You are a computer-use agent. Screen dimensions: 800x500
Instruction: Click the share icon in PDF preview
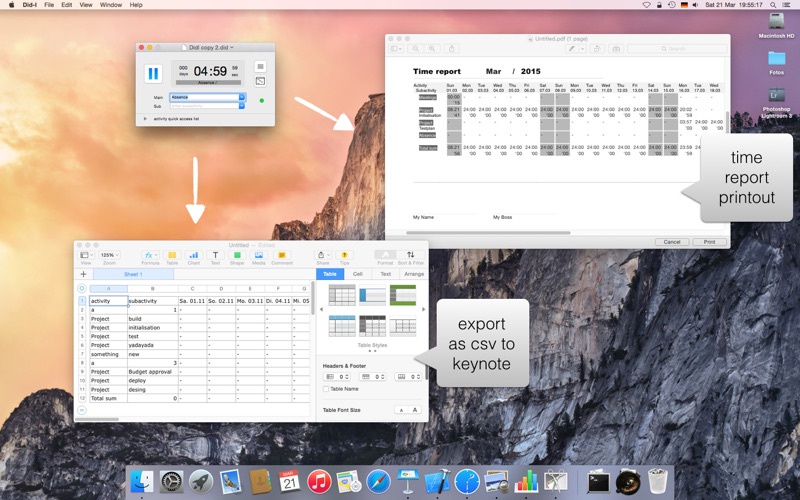(x=452, y=48)
